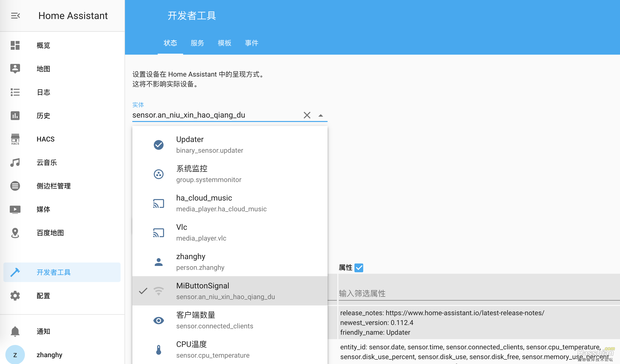Click the 开发者工具 hammer icon

click(x=15, y=272)
